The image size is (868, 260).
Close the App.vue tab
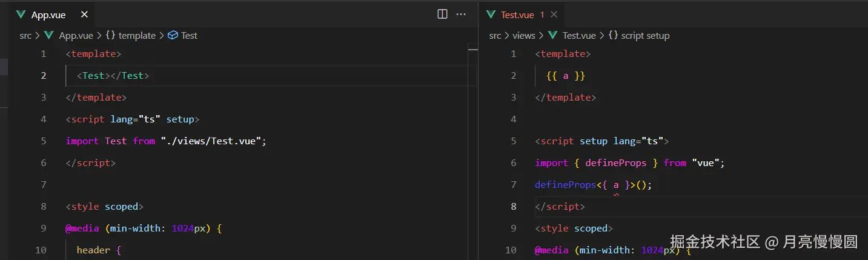pos(84,15)
